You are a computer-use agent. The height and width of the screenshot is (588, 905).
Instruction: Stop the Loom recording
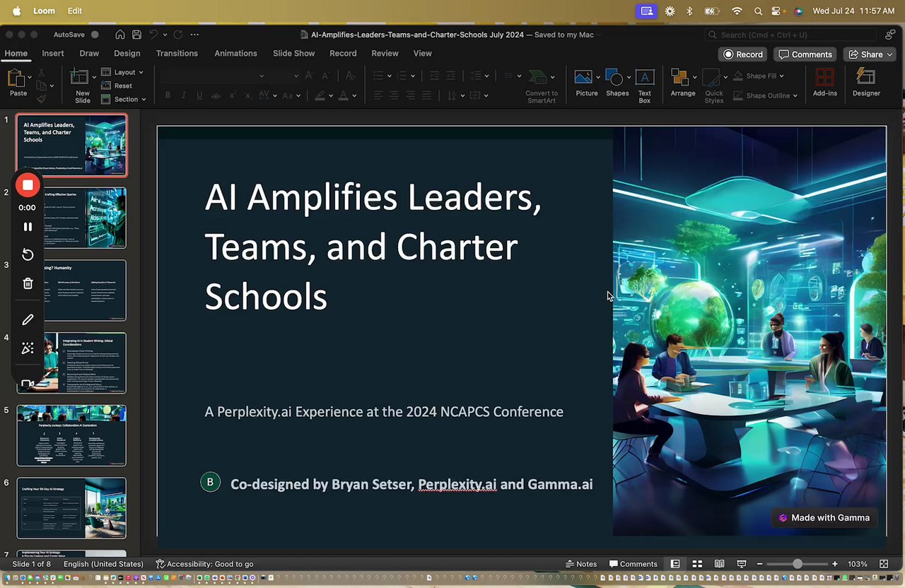28,185
